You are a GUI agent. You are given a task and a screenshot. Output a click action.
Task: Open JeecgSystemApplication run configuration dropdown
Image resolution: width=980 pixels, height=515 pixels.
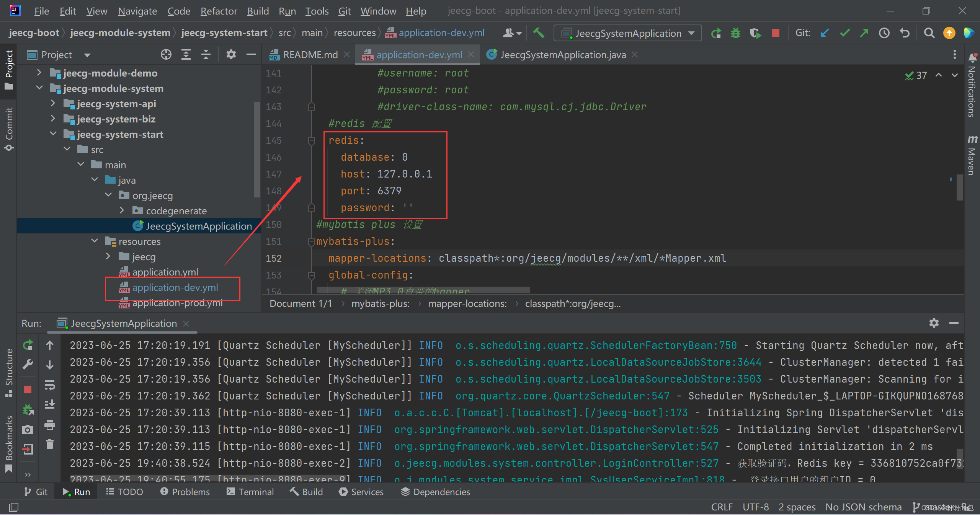click(x=628, y=33)
